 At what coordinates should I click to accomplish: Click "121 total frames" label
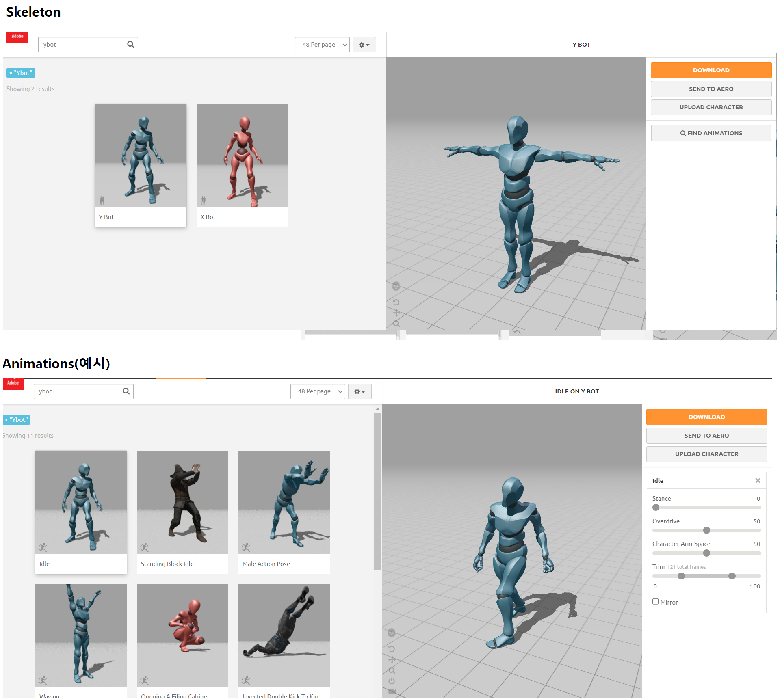(687, 567)
